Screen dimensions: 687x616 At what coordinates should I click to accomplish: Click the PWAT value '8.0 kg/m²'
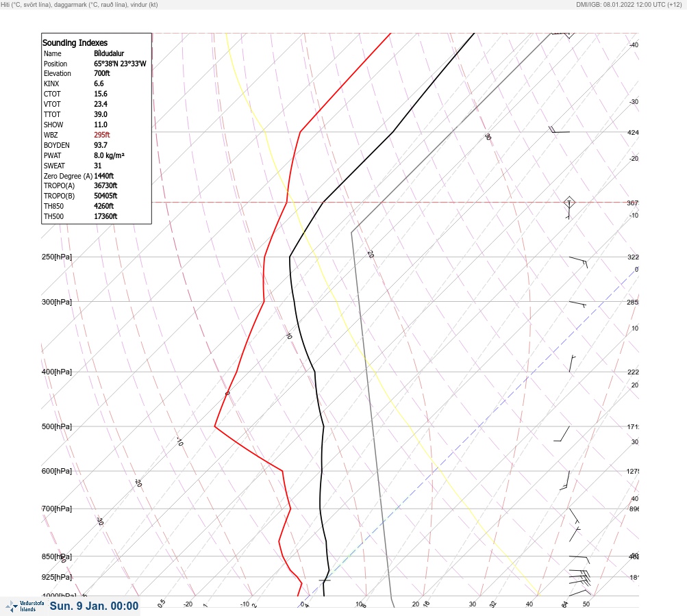coord(109,155)
